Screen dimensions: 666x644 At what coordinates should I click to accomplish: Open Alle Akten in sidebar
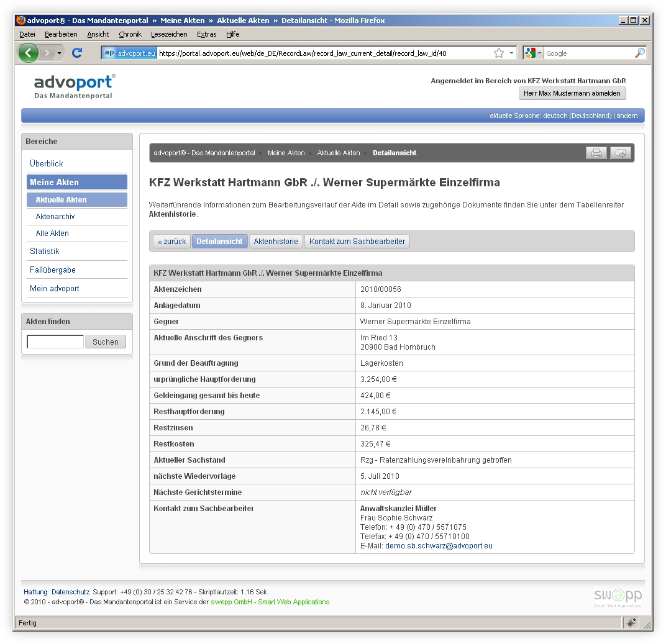coord(52,233)
